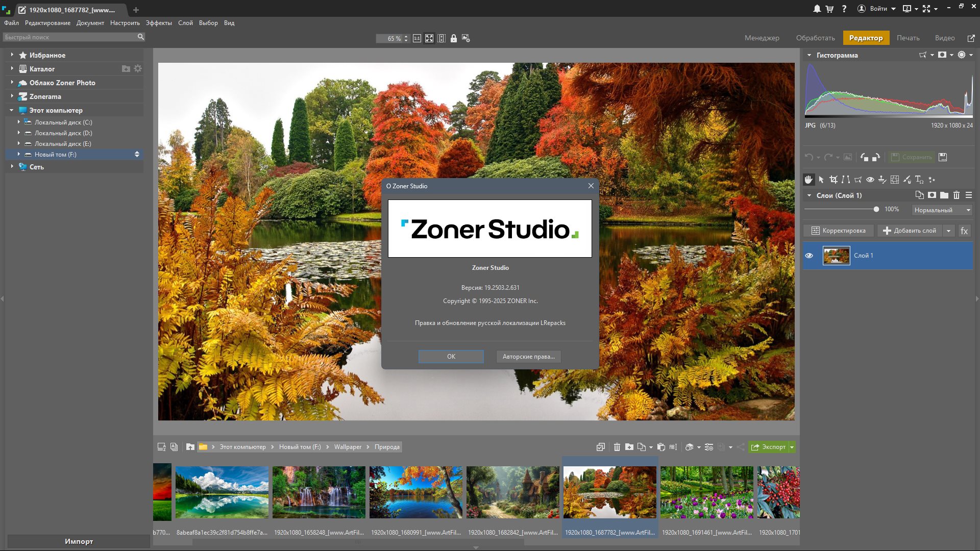This screenshot has width=980, height=551.
Task: Select thumbnail 1920x1080_1658248 waterfall
Action: (x=319, y=492)
